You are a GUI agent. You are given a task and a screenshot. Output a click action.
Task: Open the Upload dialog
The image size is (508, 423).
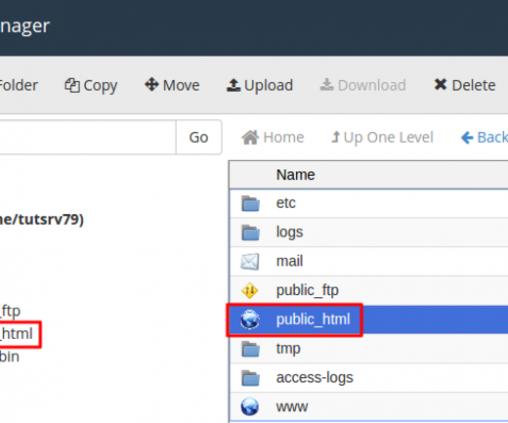click(260, 85)
